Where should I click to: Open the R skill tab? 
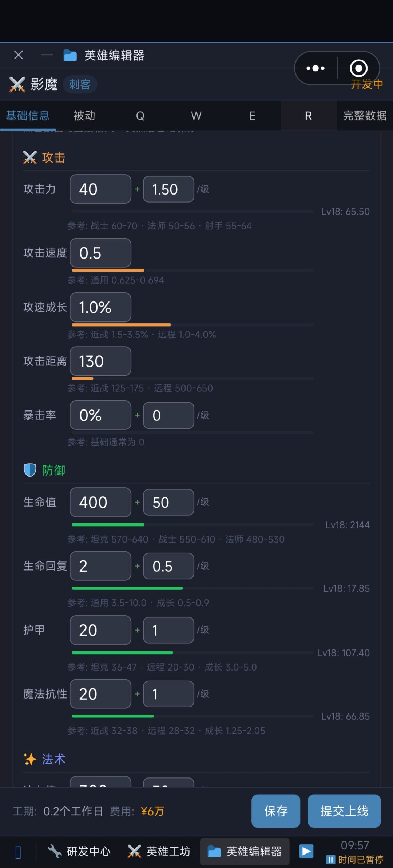308,116
